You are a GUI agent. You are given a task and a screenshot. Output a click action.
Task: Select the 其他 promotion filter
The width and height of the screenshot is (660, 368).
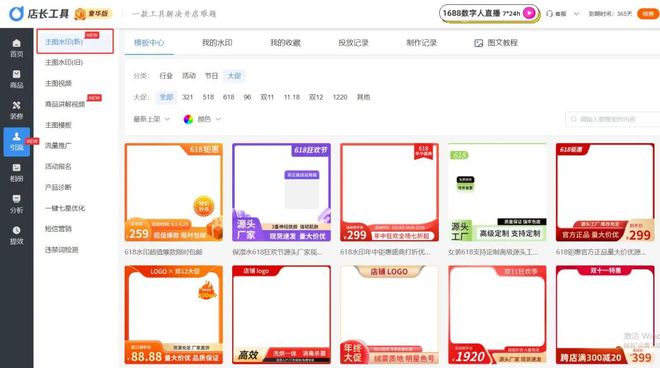pyautogui.click(x=364, y=97)
